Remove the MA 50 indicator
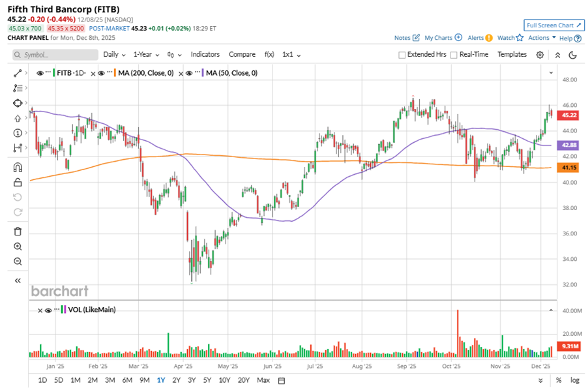The width and height of the screenshot is (588, 390). point(181,74)
